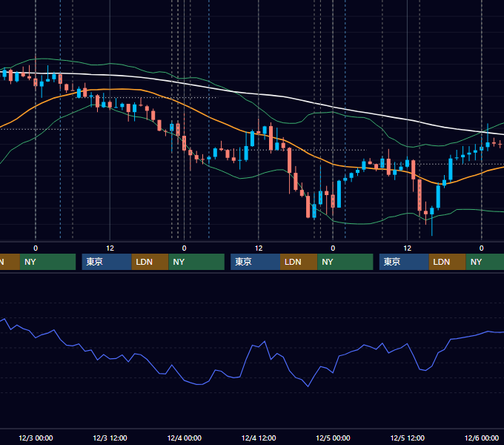Select the LDN block before the 12/5 NY session
This screenshot has width=504, height=445.
(299, 262)
